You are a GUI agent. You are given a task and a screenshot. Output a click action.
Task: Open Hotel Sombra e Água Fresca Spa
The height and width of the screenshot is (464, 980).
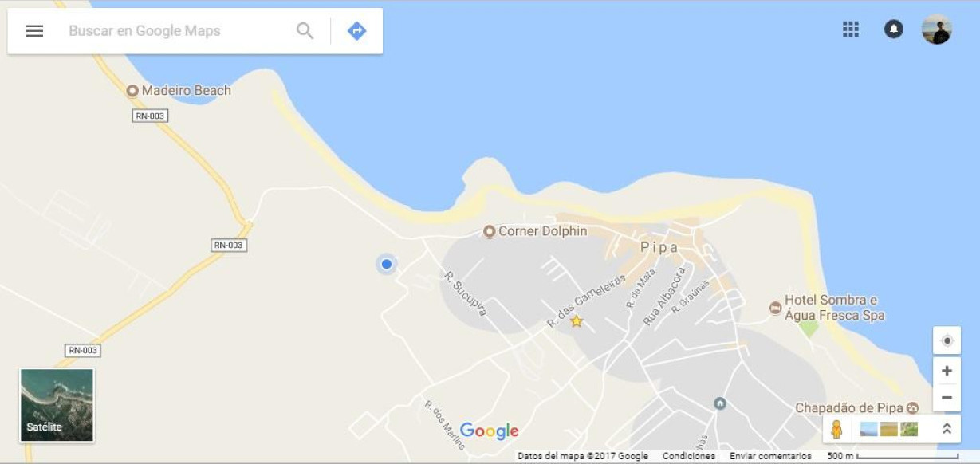827,307
